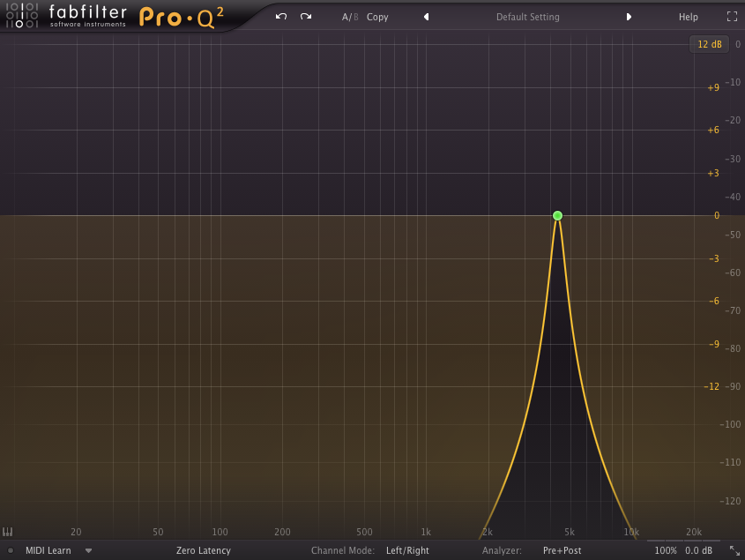Open the MIDI Learn dropdown arrow
Screen dimensions: 745x560
(x=88, y=550)
